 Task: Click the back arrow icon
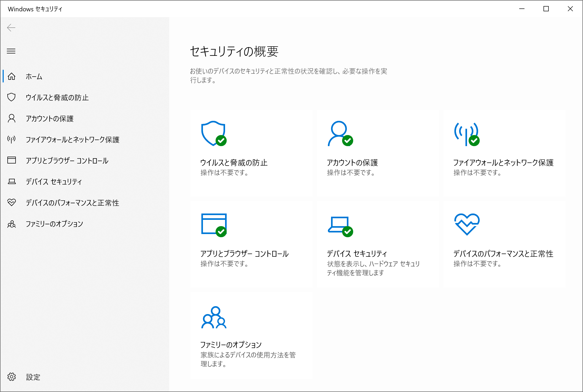pos(11,28)
